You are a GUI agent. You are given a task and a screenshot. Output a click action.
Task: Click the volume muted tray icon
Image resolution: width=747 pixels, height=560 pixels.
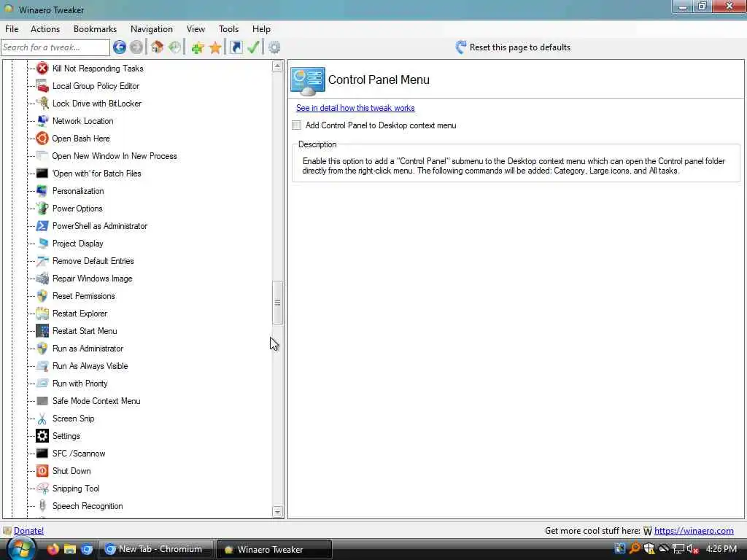[x=692, y=549]
